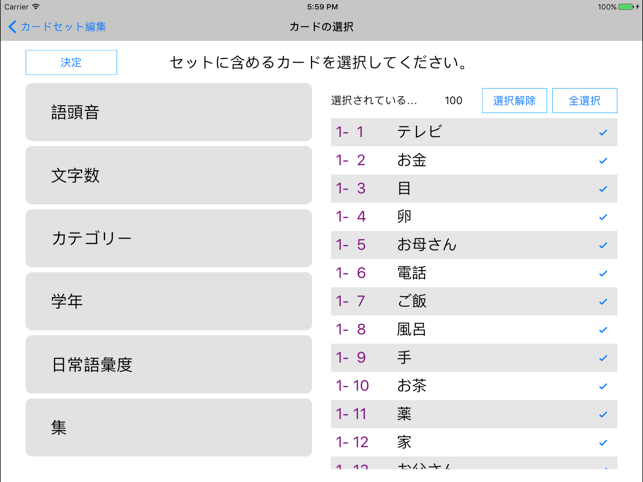Uncheck the 風呂 card checkmark
The height and width of the screenshot is (482, 643).
(603, 330)
